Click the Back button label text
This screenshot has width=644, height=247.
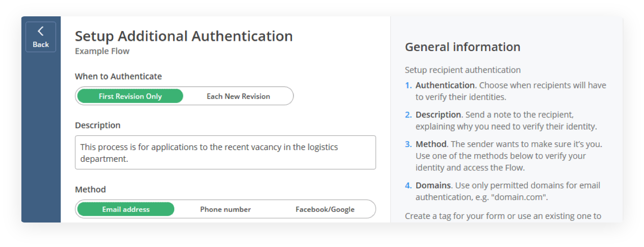[x=41, y=44]
